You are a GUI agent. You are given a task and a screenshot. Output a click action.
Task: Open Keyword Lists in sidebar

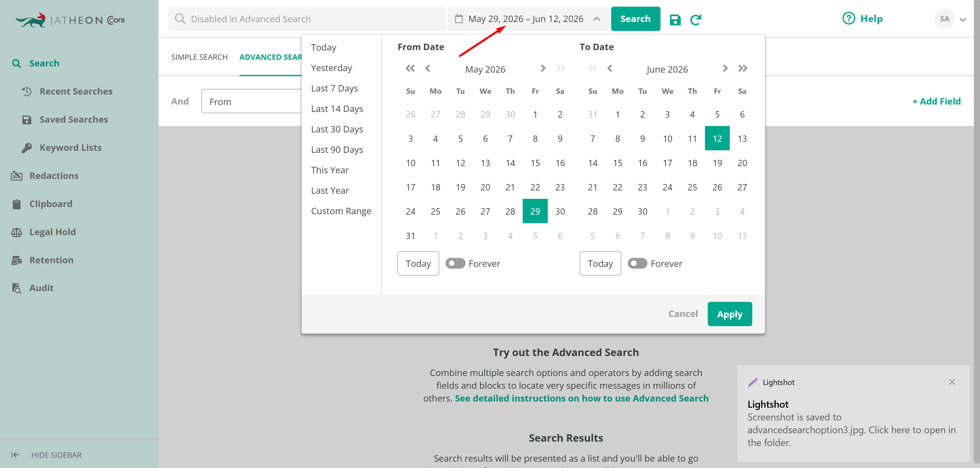pos(71,148)
